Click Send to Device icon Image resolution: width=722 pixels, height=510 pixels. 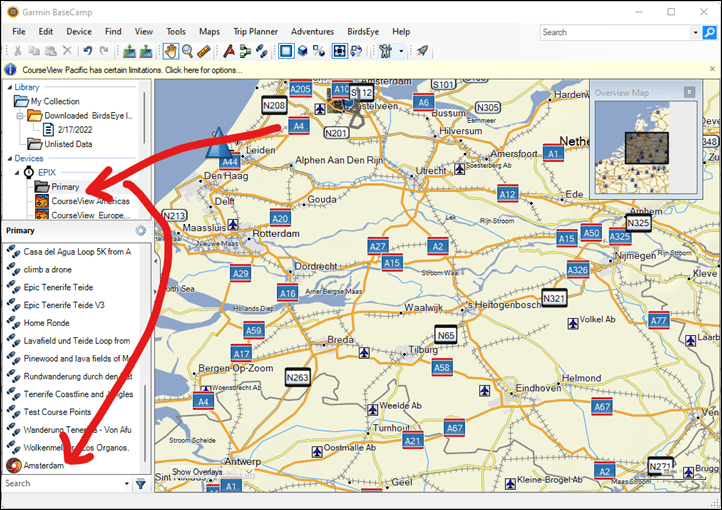pos(129,51)
